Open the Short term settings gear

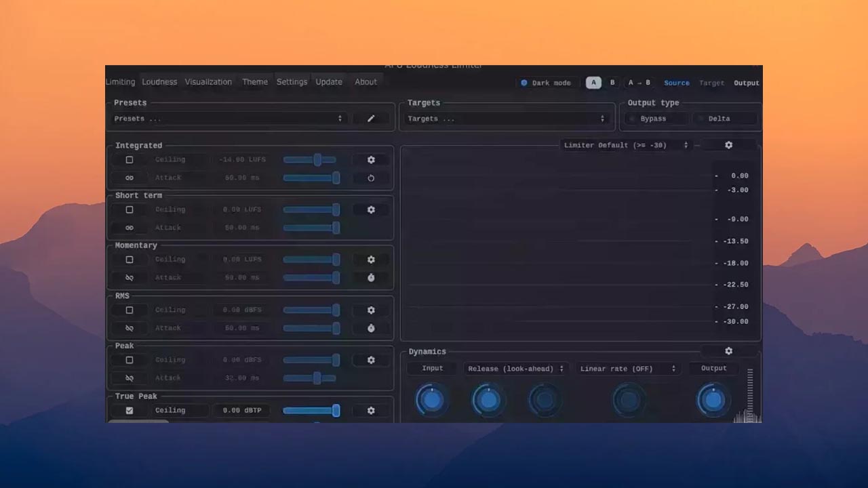pyautogui.click(x=371, y=209)
